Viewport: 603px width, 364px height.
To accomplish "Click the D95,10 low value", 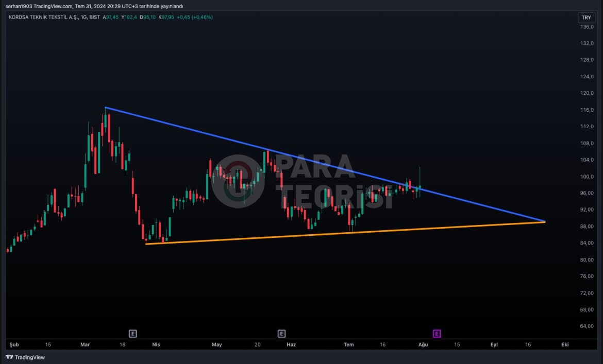I will click(148, 18).
